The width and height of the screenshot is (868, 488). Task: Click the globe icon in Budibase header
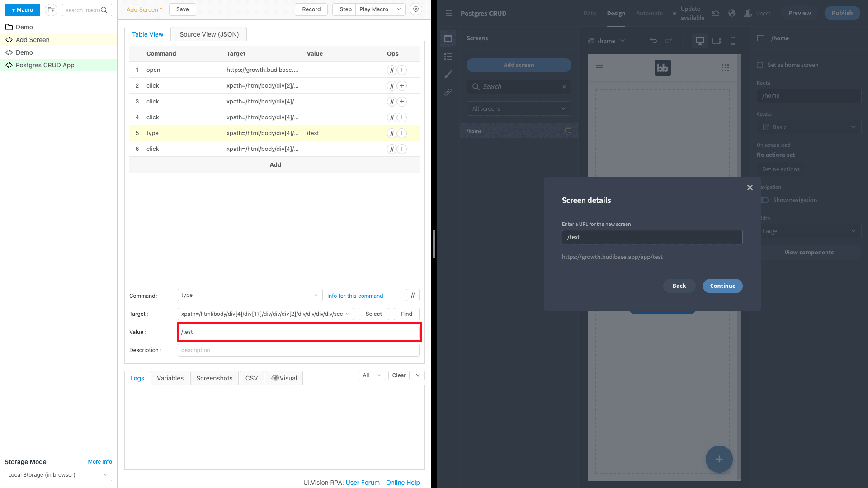[732, 13]
